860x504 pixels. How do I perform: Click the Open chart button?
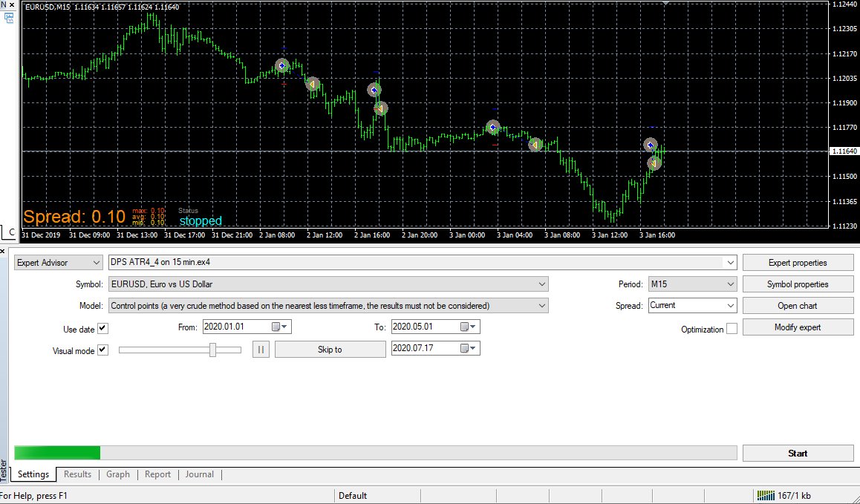[x=798, y=306]
